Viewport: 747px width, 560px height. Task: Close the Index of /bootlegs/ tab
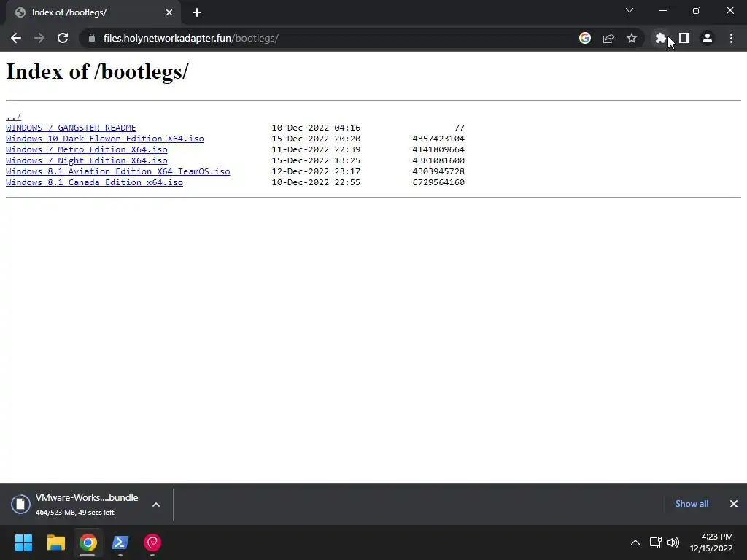[169, 12]
